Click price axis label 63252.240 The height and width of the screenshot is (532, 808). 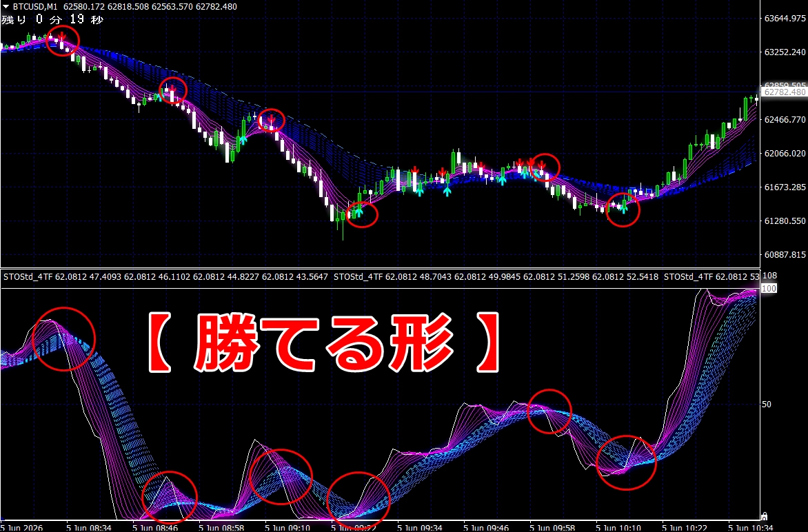tap(785, 52)
